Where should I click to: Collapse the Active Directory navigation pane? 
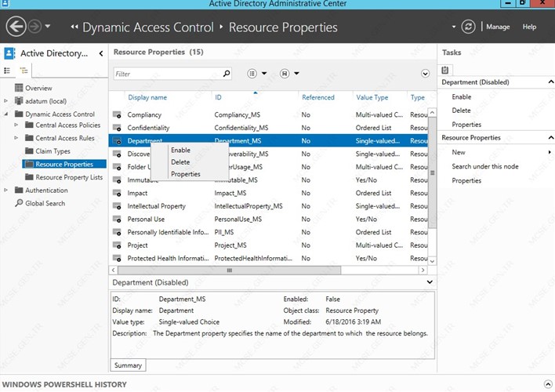click(101, 53)
